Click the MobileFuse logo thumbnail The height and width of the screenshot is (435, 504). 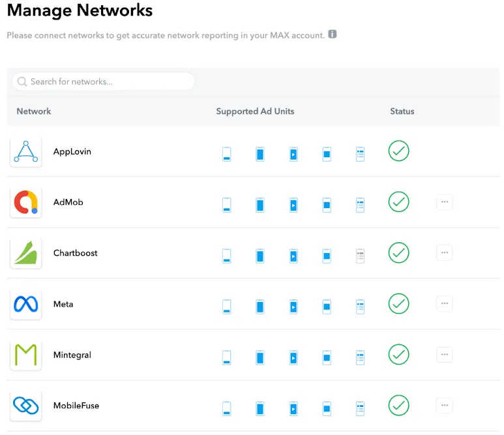25,406
